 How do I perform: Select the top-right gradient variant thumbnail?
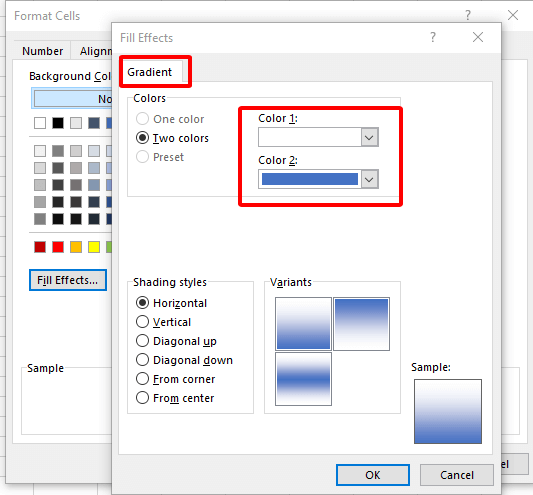pyautogui.click(x=361, y=324)
